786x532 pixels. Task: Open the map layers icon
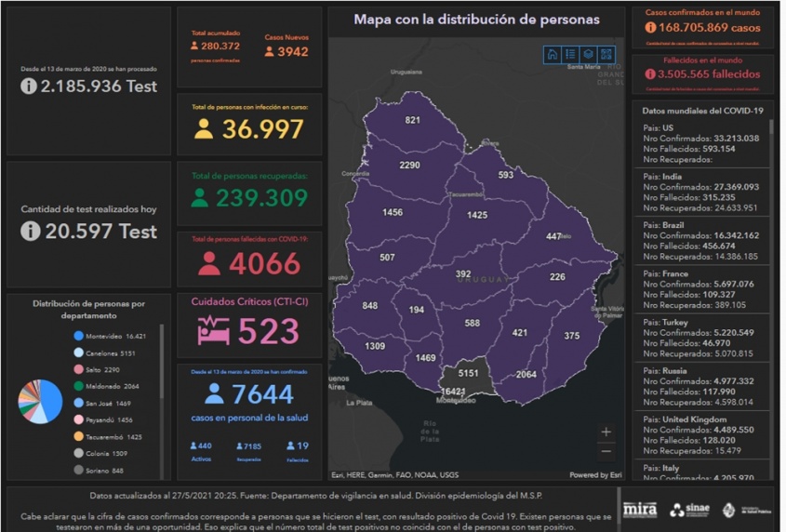pyautogui.click(x=588, y=55)
